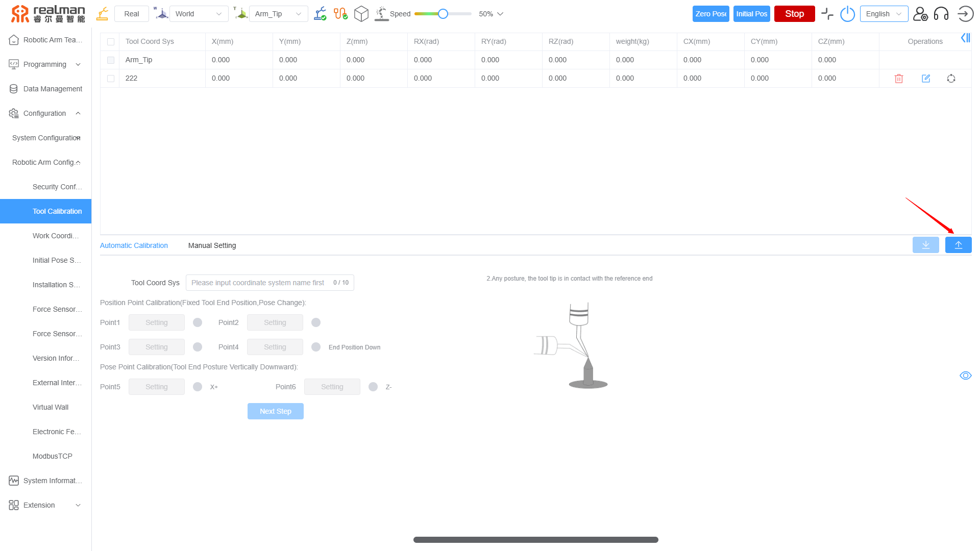Image resolution: width=980 pixels, height=551 pixels.
Task: Delete the 222 tool coordinate row
Action: tap(899, 79)
